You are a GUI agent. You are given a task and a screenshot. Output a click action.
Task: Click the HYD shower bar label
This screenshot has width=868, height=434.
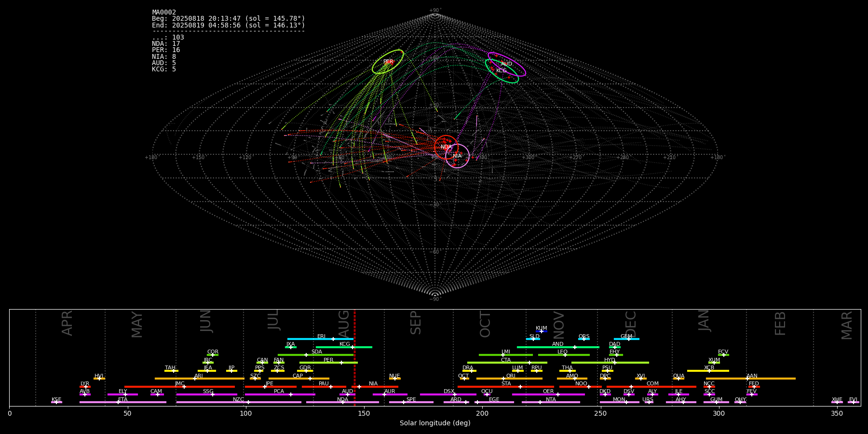tap(610, 360)
